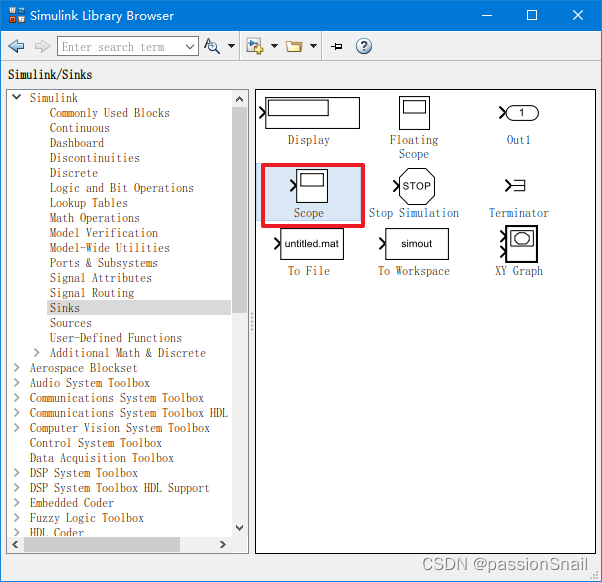Open the Discrete library
The width and height of the screenshot is (602, 582).
point(74,173)
